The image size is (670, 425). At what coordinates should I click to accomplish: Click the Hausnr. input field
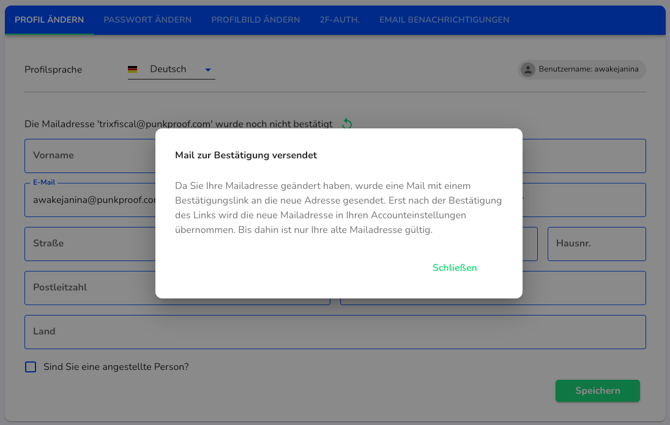597,243
